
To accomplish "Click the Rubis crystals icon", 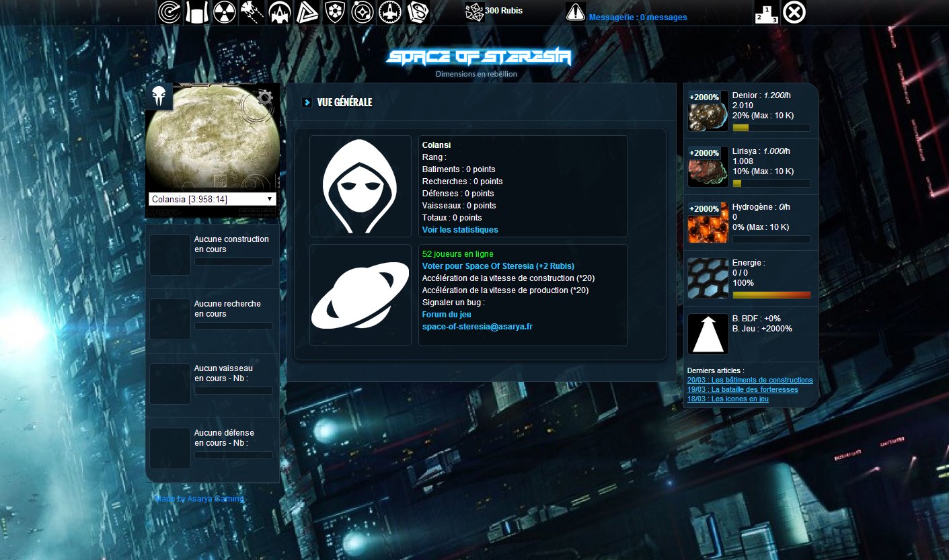I will 474,11.
